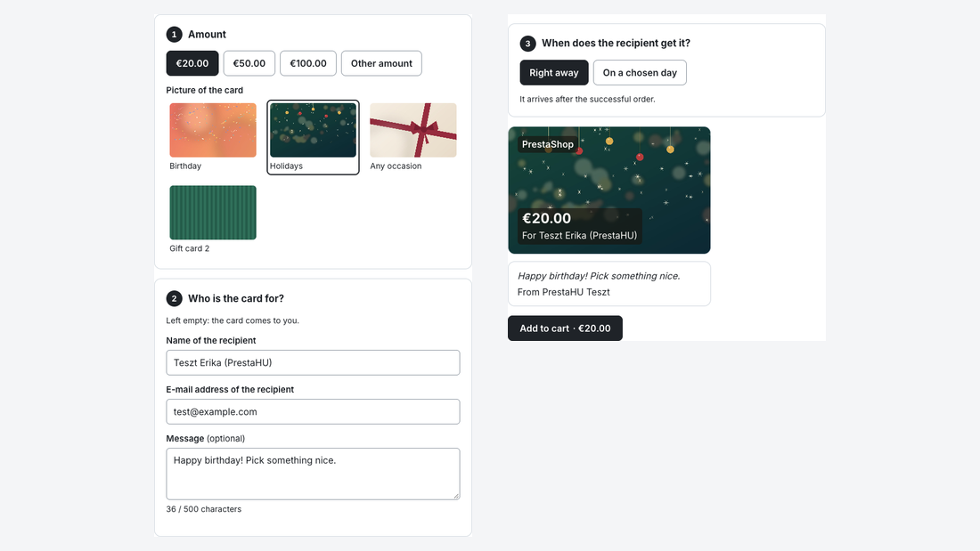The image size is (980, 551).
Task: Pick the €100.00 amount
Action: [x=308, y=63]
